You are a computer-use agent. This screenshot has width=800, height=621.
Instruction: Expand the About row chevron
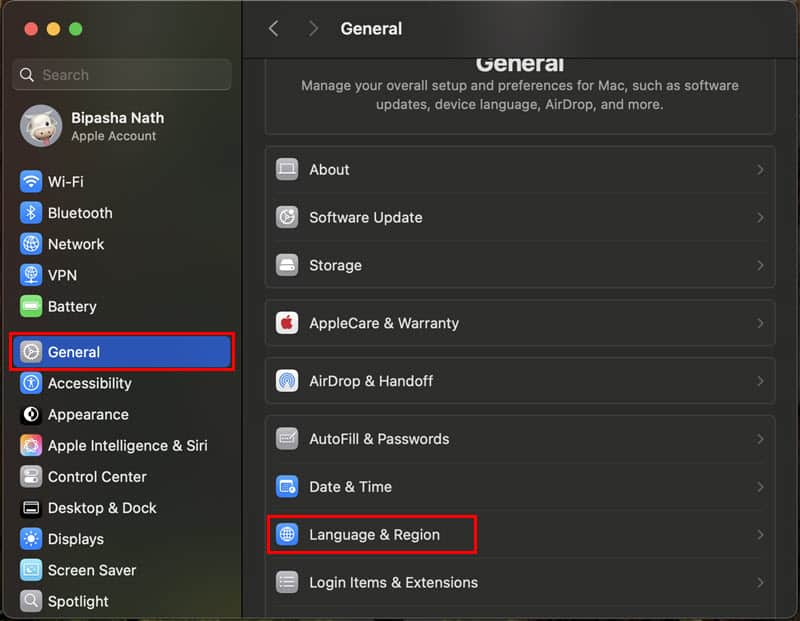point(760,170)
